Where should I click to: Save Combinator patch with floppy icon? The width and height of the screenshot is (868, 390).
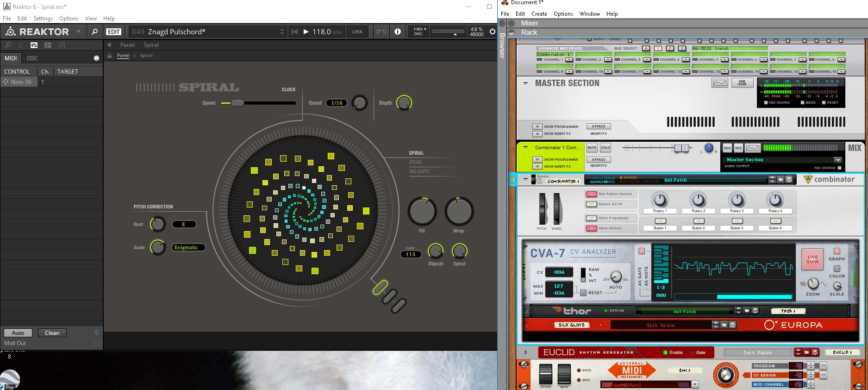[789, 180]
